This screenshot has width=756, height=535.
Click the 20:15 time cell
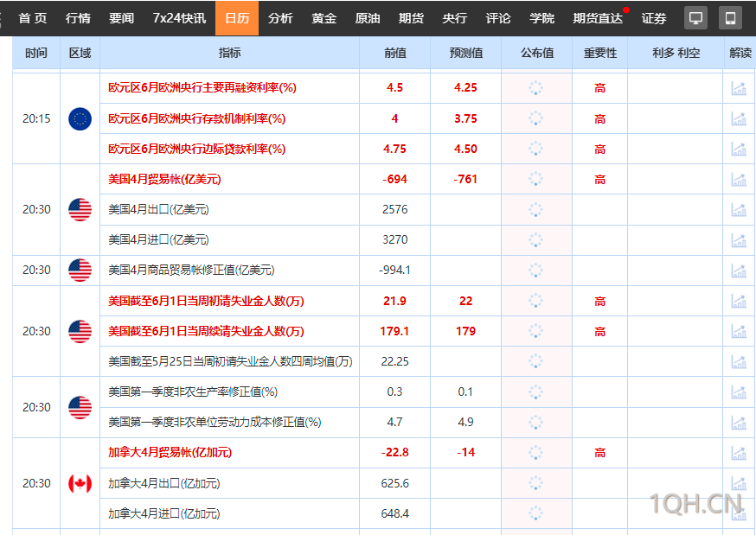36,118
